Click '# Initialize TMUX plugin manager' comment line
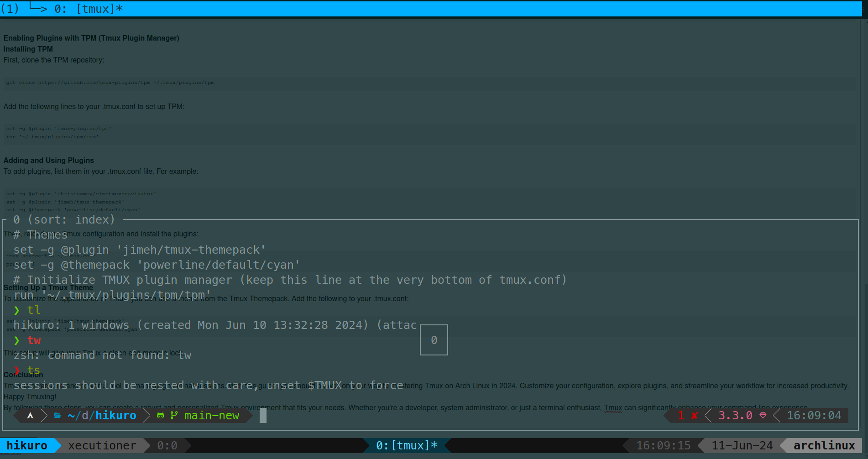868x459 pixels. 290,280
